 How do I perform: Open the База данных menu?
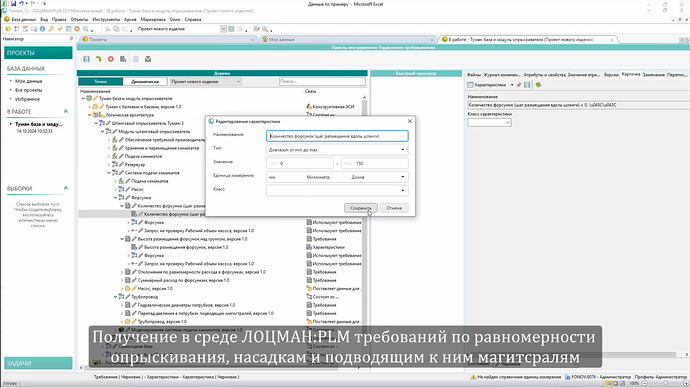pos(24,19)
